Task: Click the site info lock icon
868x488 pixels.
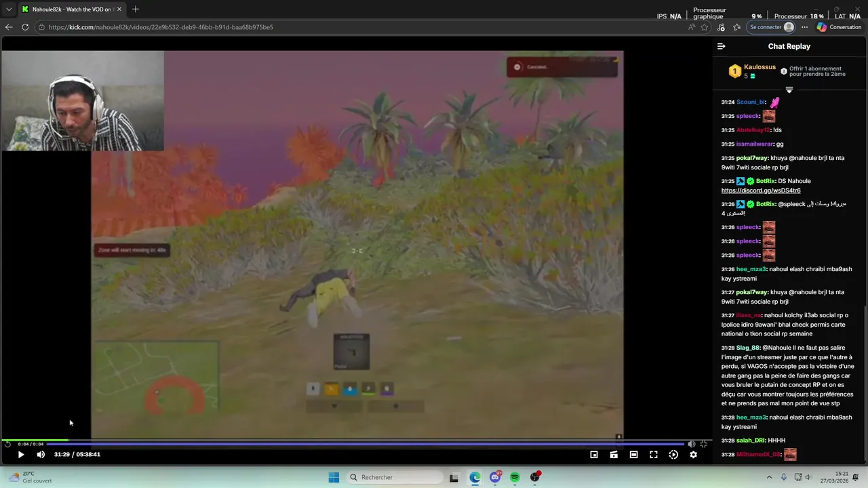Action: (42, 27)
